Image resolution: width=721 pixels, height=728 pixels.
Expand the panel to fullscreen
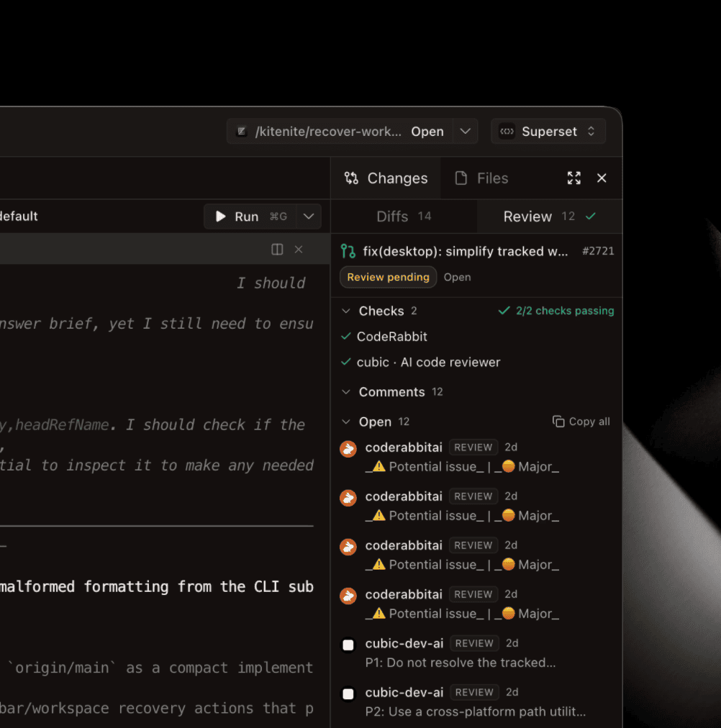tap(573, 178)
